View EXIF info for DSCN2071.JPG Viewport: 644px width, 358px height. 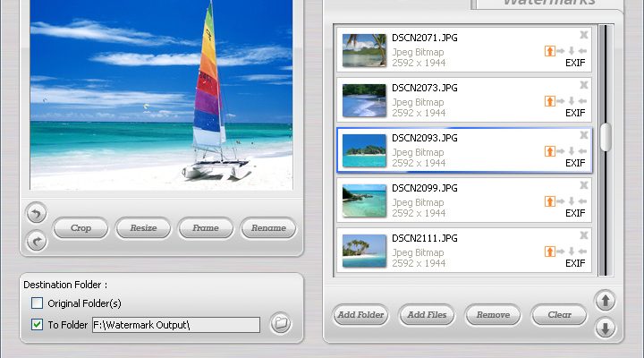pos(575,63)
